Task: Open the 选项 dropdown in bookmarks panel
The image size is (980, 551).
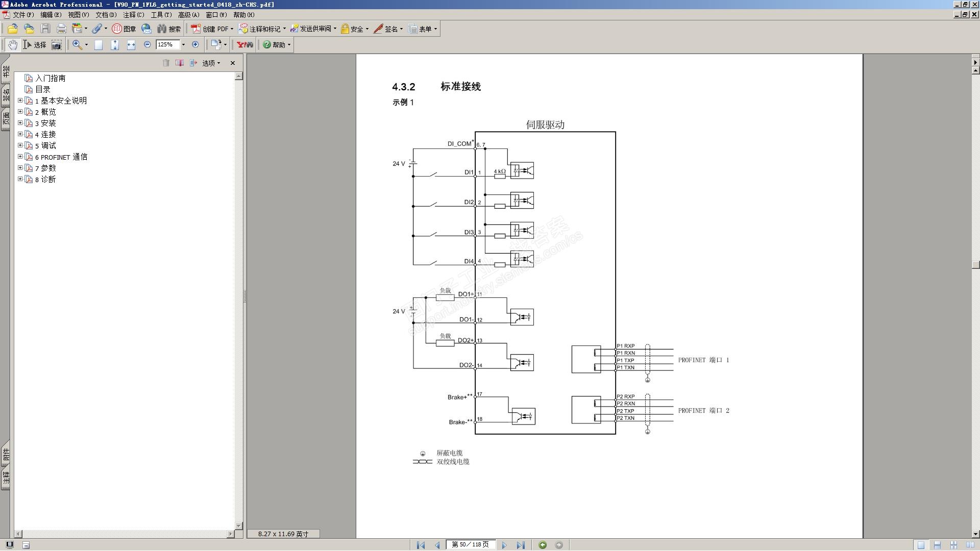Action: click(211, 63)
